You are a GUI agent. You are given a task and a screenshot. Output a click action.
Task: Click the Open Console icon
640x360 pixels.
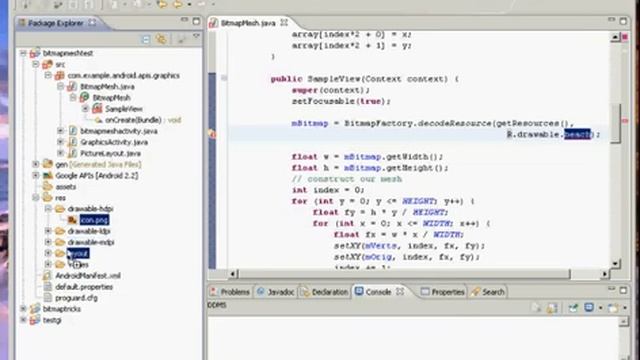click(613, 308)
